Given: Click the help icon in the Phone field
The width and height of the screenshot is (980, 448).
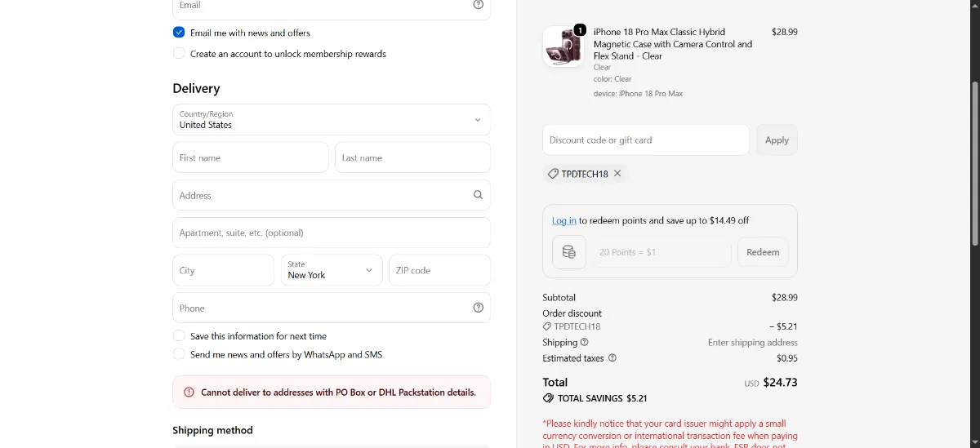Looking at the screenshot, I should [479, 308].
